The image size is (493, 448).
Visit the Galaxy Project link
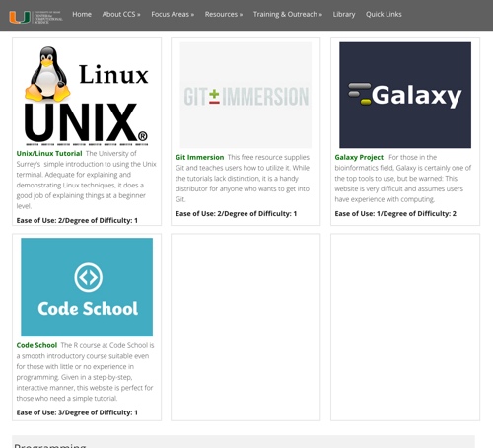tap(359, 157)
